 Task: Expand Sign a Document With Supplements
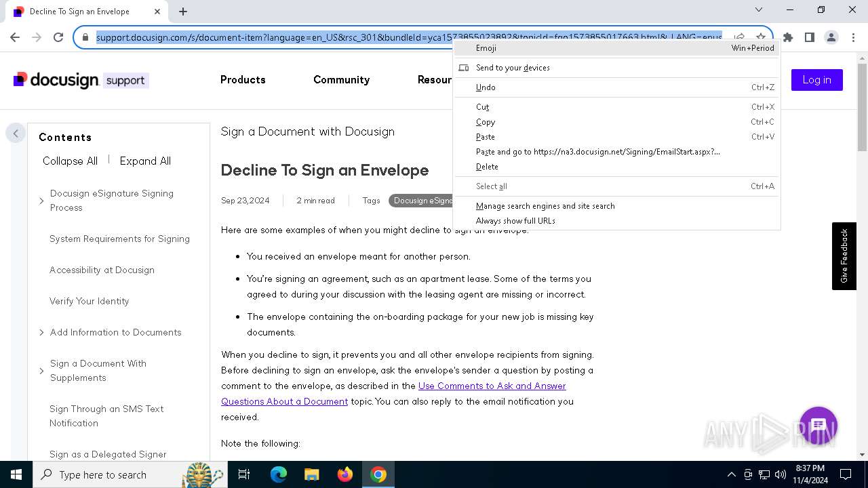41,371
